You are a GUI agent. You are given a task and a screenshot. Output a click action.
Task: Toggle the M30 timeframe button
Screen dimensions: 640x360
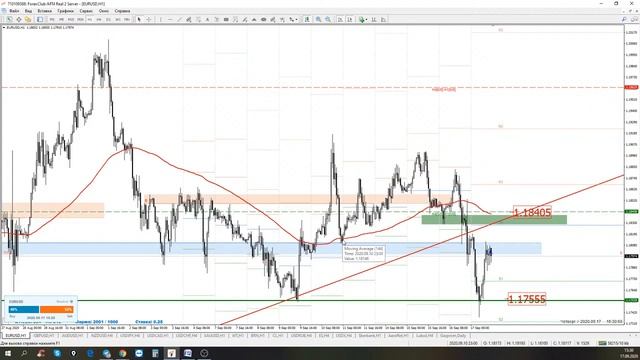pos(80,20)
